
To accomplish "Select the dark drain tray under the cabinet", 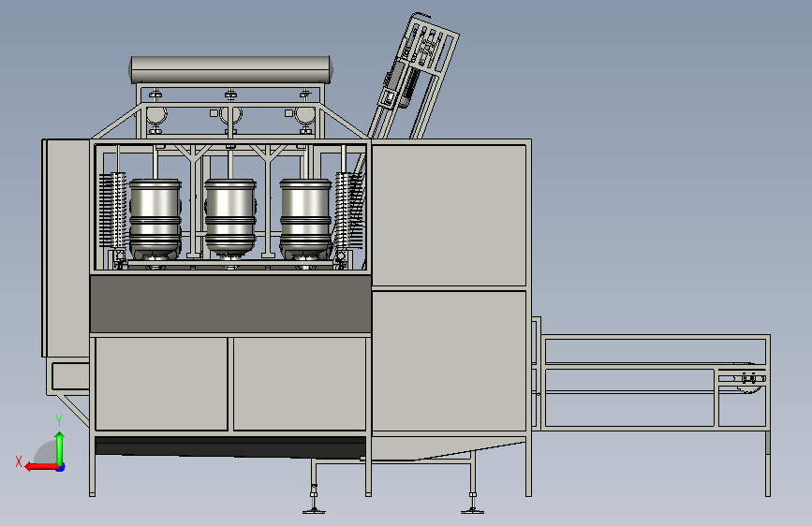I will pos(230,447).
